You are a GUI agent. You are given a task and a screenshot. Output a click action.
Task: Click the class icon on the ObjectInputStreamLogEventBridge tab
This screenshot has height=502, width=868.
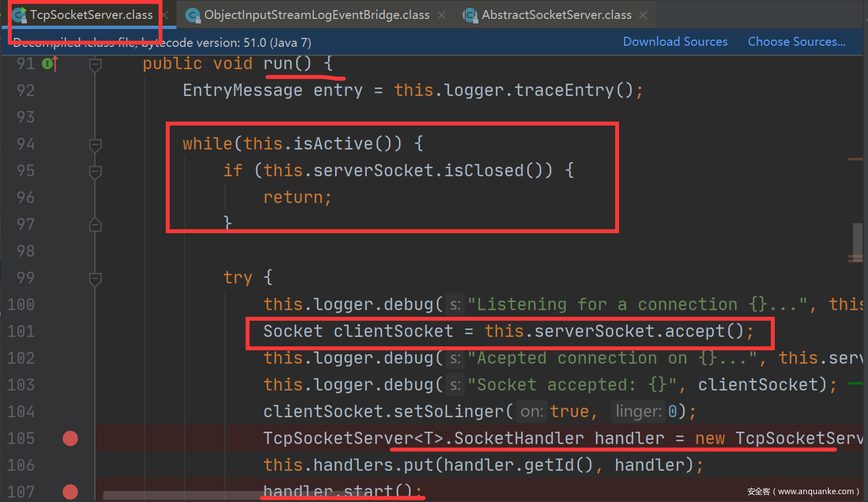(x=193, y=15)
